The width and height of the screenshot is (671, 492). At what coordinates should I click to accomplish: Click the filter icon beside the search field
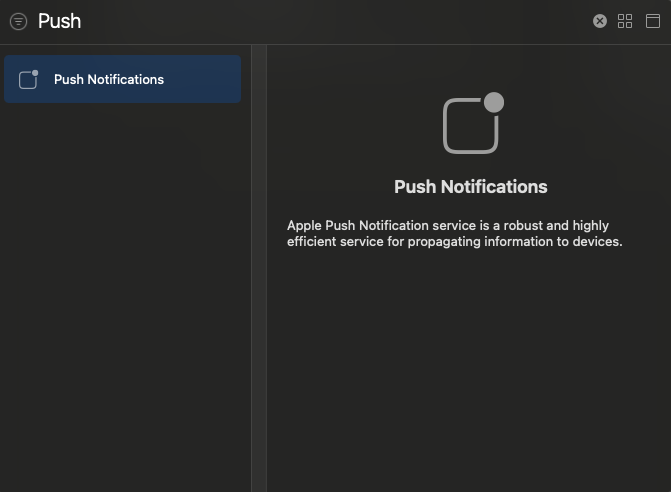[18, 21]
